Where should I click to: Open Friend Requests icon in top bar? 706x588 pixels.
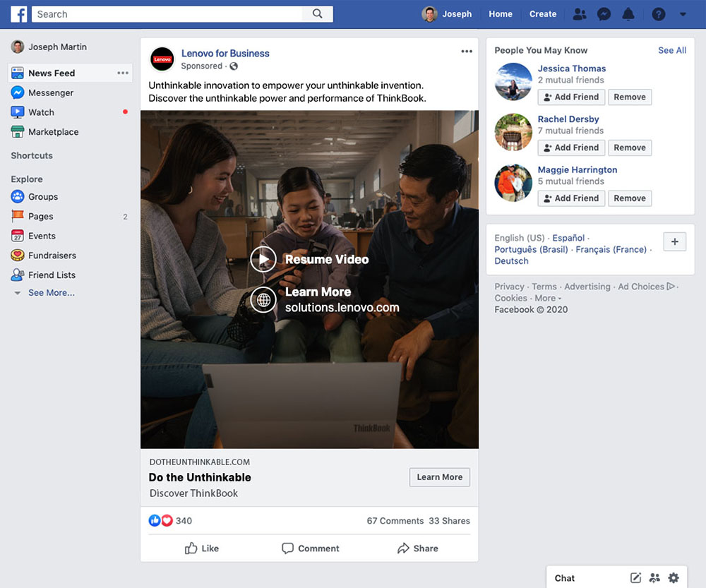580,14
